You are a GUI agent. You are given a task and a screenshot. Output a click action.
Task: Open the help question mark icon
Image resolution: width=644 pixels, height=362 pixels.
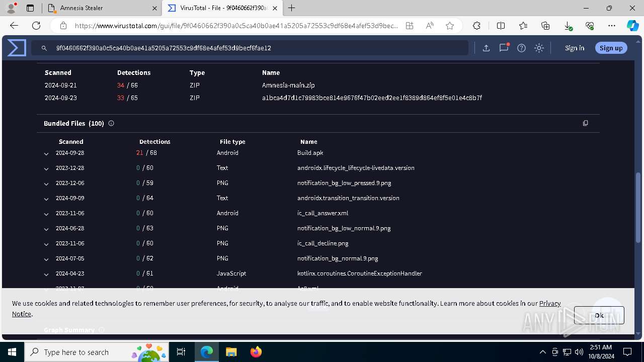pos(521,48)
